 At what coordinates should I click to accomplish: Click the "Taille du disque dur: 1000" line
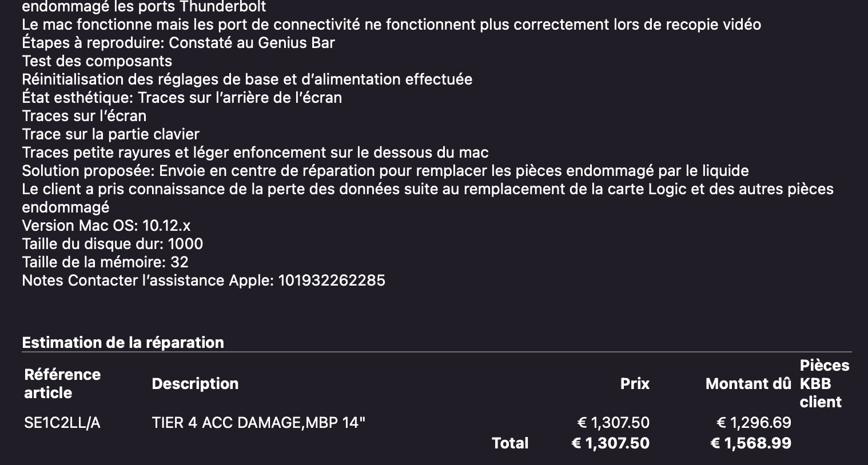pos(113,244)
